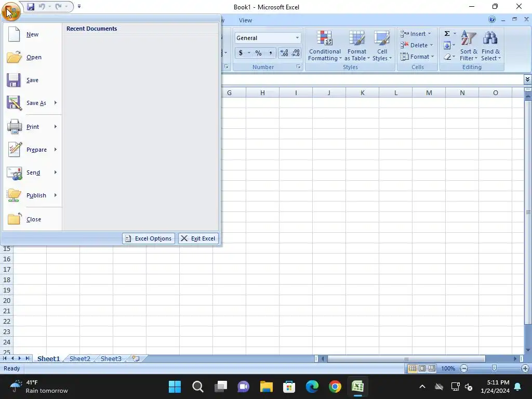
Task: Click the AutoSum sigma icon
Action: [x=447, y=34]
